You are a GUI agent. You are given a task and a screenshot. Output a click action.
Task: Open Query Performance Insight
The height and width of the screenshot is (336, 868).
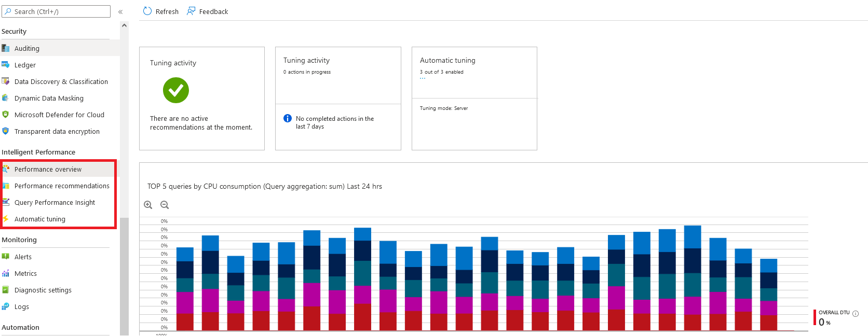click(59, 202)
